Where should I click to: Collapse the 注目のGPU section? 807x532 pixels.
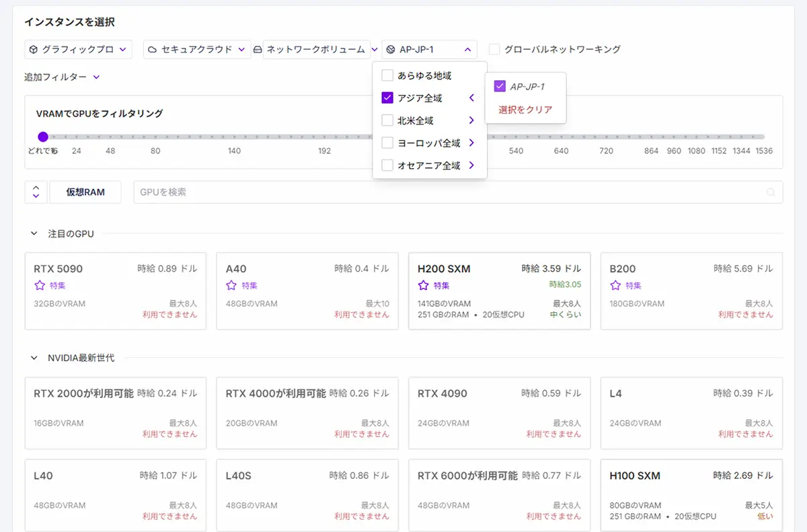tap(34, 234)
